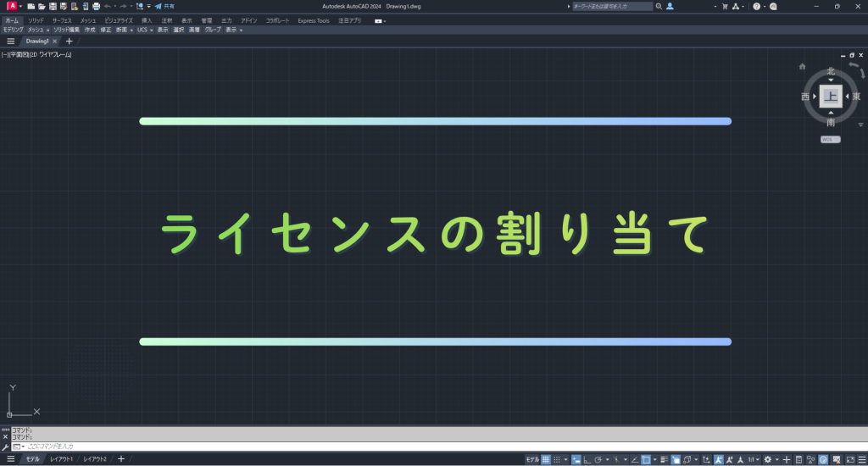Click the customization gear in the command line
The height and width of the screenshot is (466, 868).
pos(6,446)
